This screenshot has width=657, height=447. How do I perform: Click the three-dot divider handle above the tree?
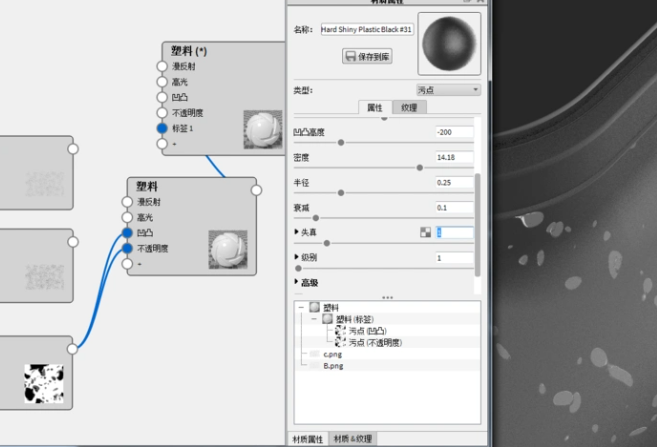point(388,297)
